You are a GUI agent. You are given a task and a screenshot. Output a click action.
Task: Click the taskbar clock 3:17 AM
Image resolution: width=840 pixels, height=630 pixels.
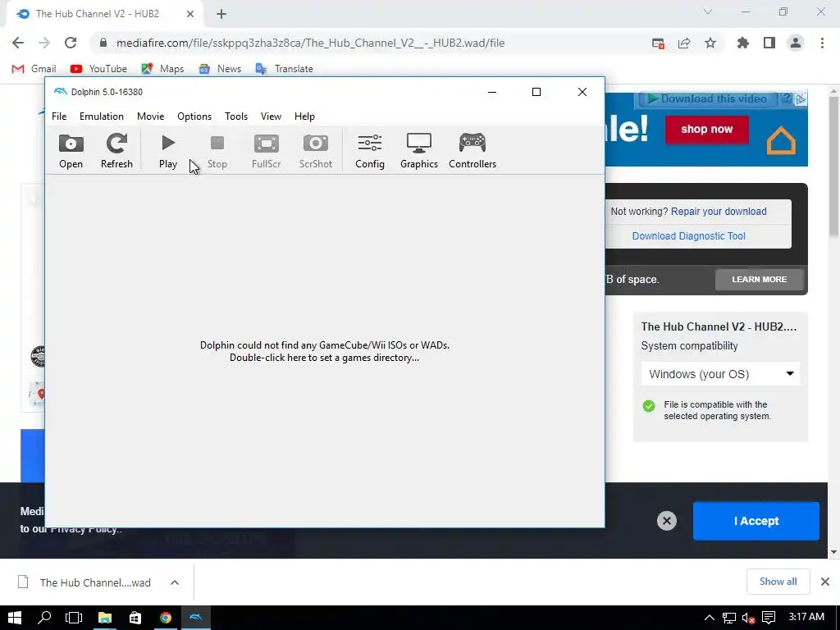[x=806, y=617]
